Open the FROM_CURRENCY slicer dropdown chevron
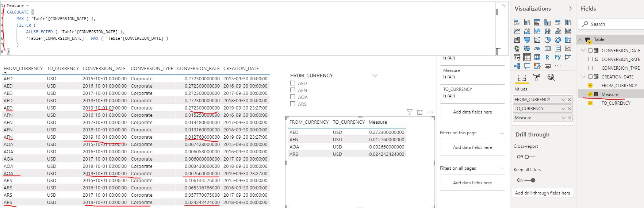Image resolution: width=644 pixels, height=208 pixels. point(375,76)
